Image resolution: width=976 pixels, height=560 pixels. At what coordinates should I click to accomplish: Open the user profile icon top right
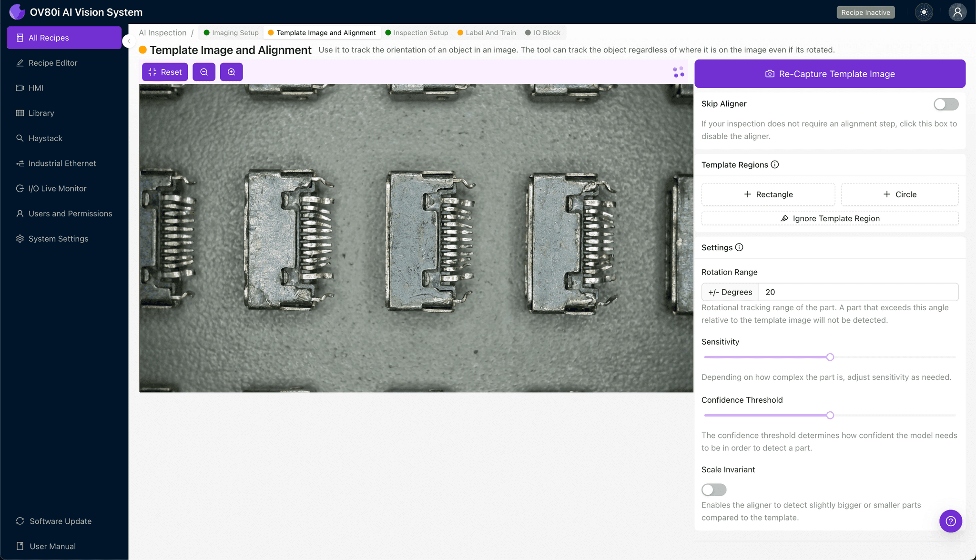[x=957, y=12]
